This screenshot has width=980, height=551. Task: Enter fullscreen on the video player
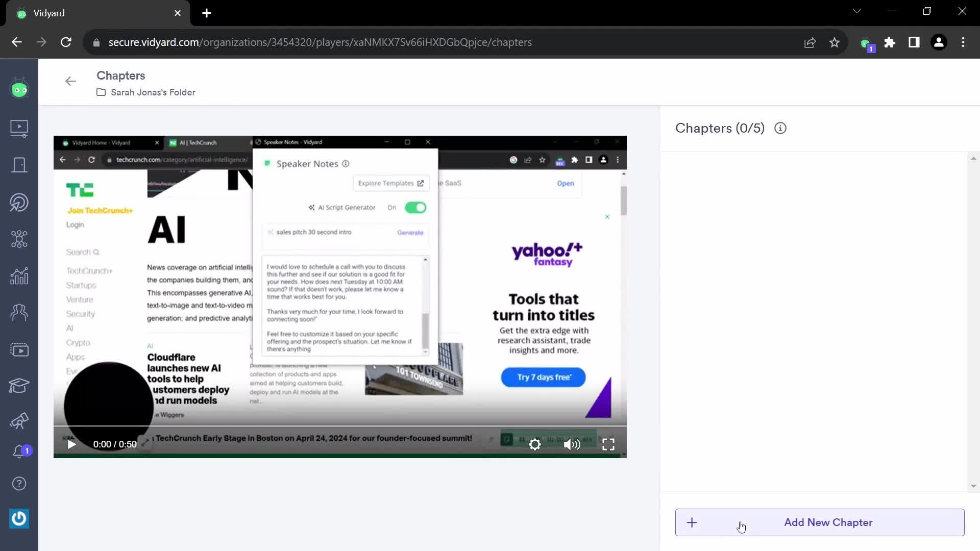point(608,444)
